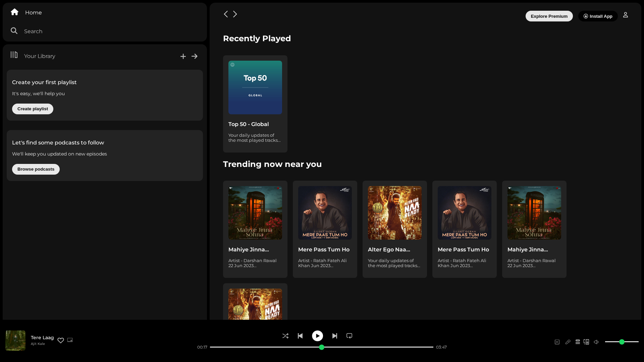Go back with left chevron
Screen dimensions: 644x362
(x=226, y=14)
